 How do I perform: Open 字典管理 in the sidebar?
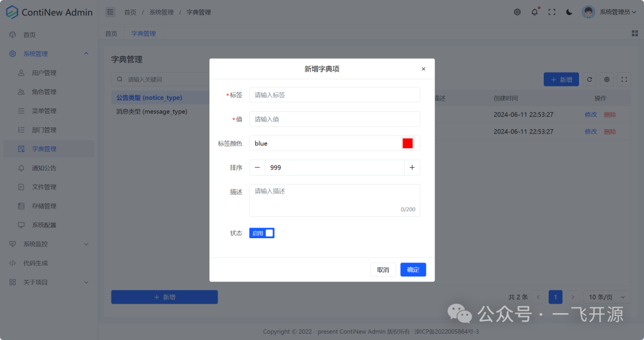click(x=49, y=149)
